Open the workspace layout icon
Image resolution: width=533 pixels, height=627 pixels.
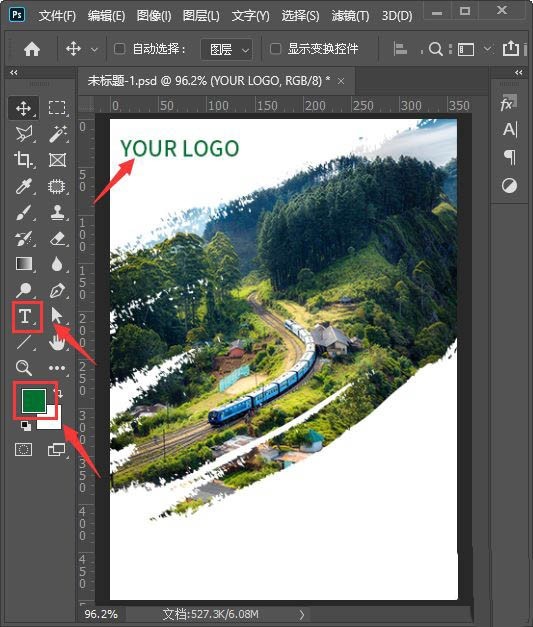[x=466, y=50]
